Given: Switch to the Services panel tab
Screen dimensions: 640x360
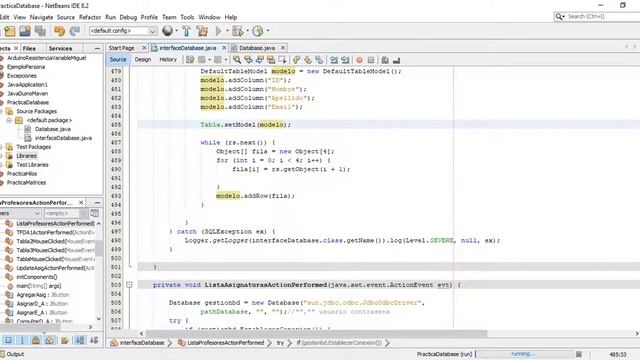Looking at the screenshot, I should pyautogui.click(x=60, y=48).
